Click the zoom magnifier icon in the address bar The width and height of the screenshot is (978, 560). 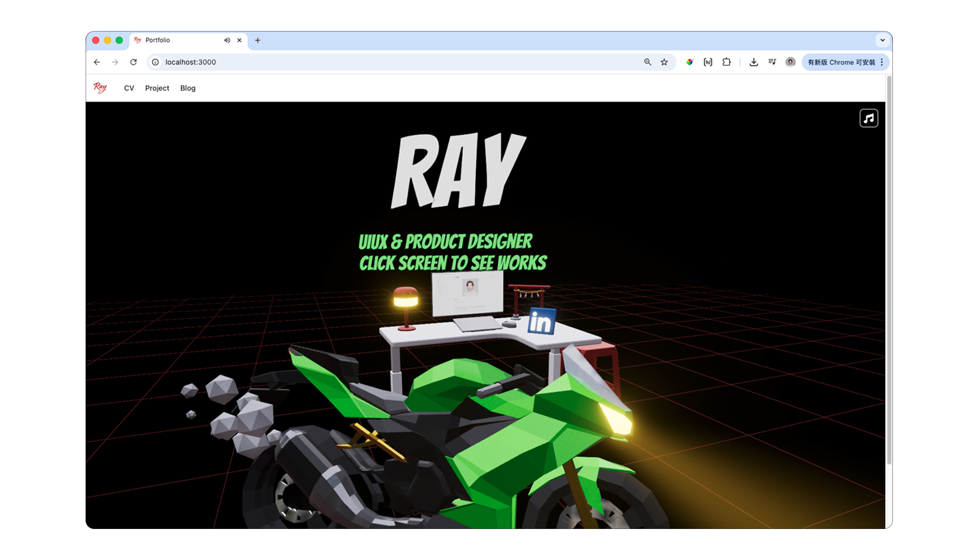647,62
